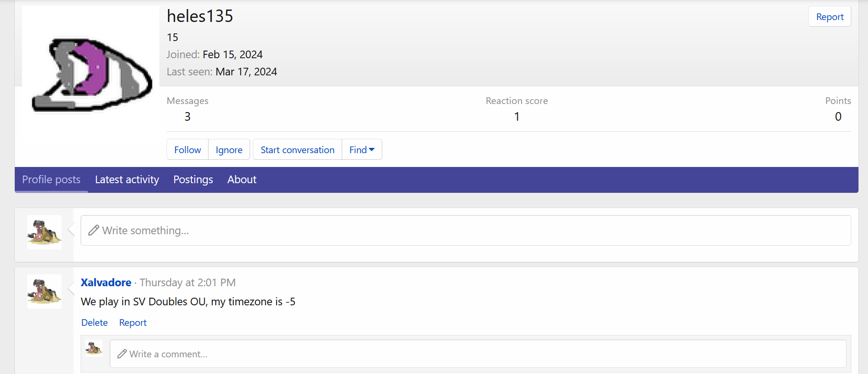
Task: Click the avatar beside the Write something box
Action: pyautogui.click(x=44, y=232)
